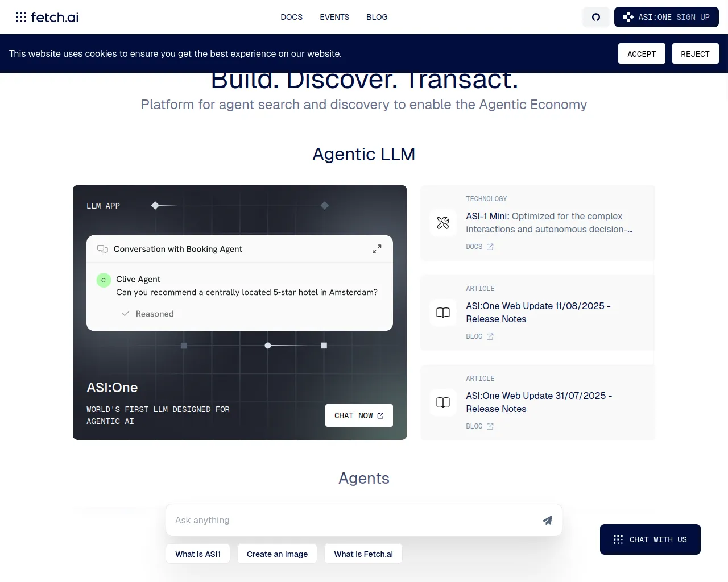
Task: Click the Conversation with Booking Agent title
Action: 178,249
